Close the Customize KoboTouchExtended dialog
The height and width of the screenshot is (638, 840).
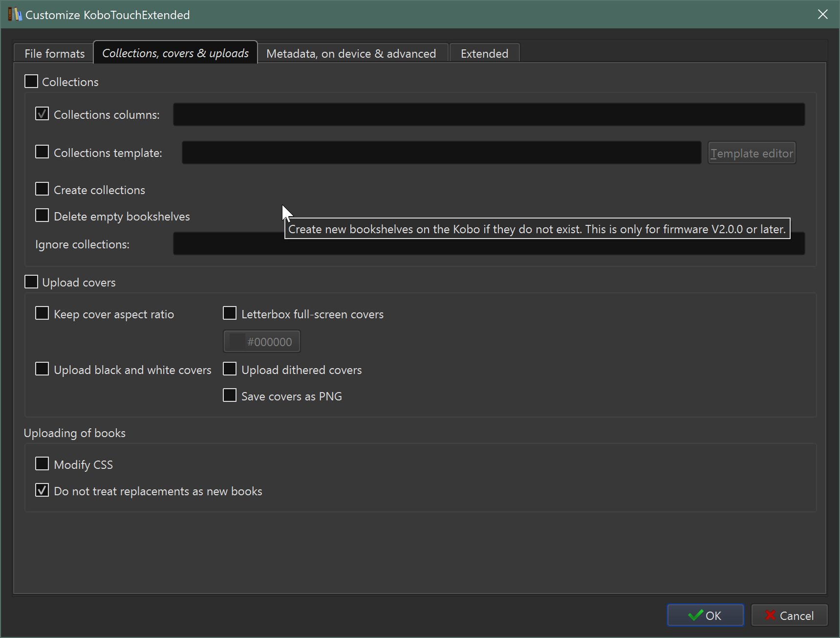pos(823,15)
